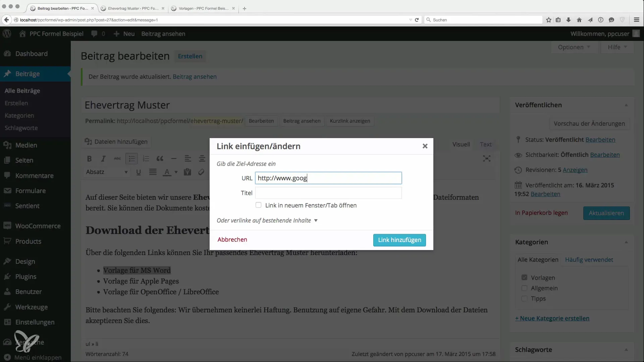Insert a blockquote
This screenshot has width=644, height=362.
[x=160, y=159]
